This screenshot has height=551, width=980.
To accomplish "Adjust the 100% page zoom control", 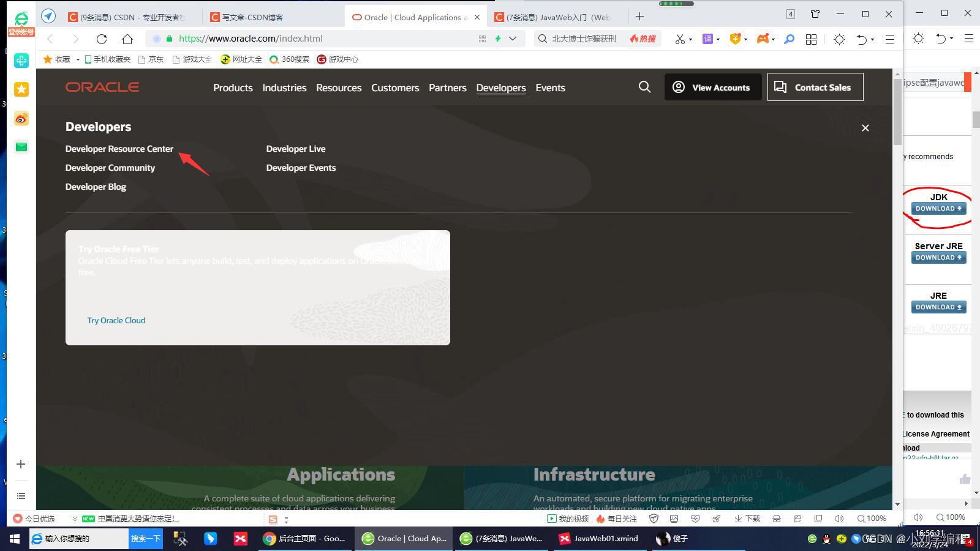I will point(872,518).
